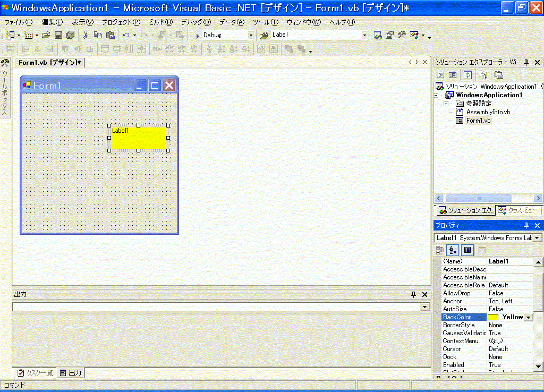
Task: Close the Form1.vb designer document tab
Action: [x=424, y=62]
